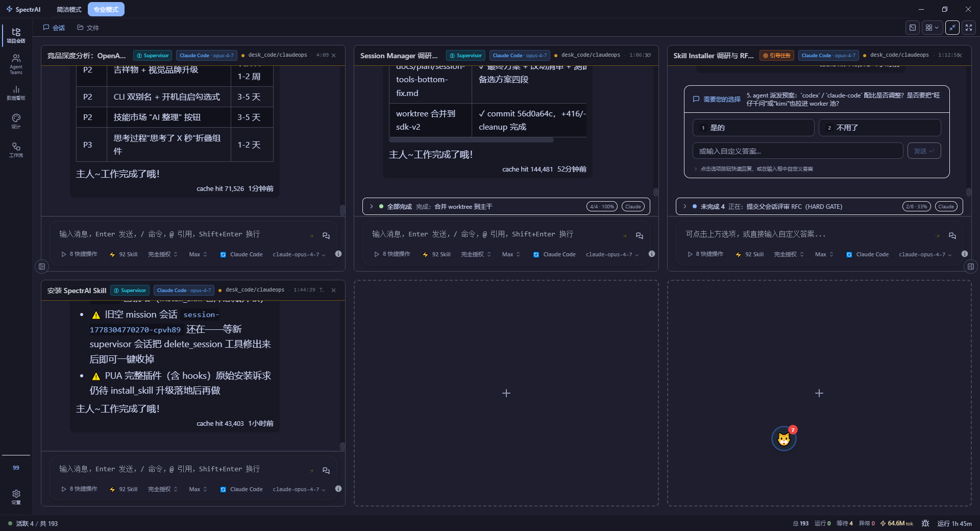Screen dimensions: 980x531
Task: Open the 项目会话 sidebar section
Action: click(16, 35)
